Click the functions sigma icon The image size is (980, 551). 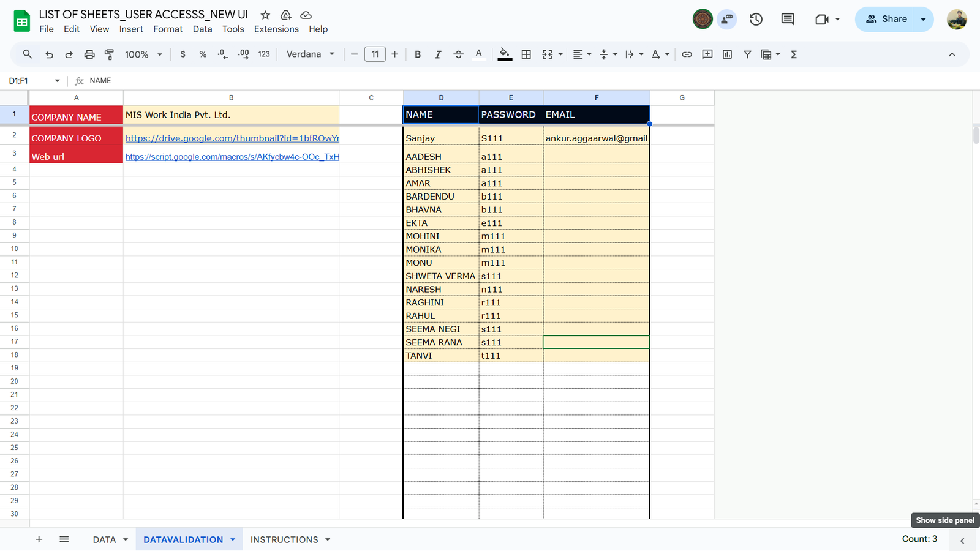coord(794,54)
